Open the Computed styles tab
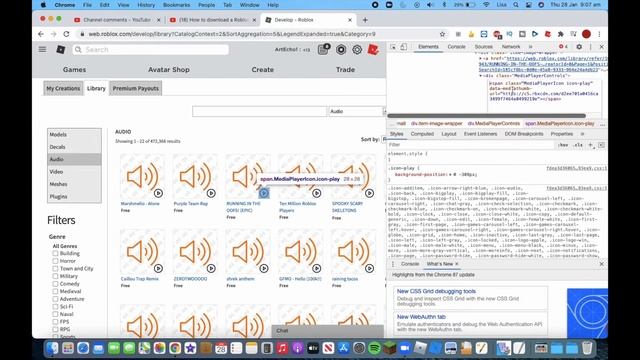This screenshot has width=640, height=360. click(x=422, y=134)
